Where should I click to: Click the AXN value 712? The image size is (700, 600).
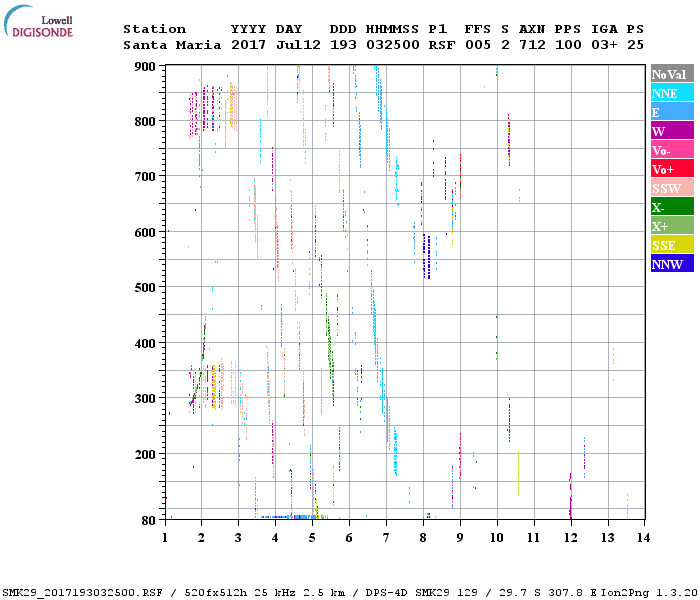pos(532,45)
